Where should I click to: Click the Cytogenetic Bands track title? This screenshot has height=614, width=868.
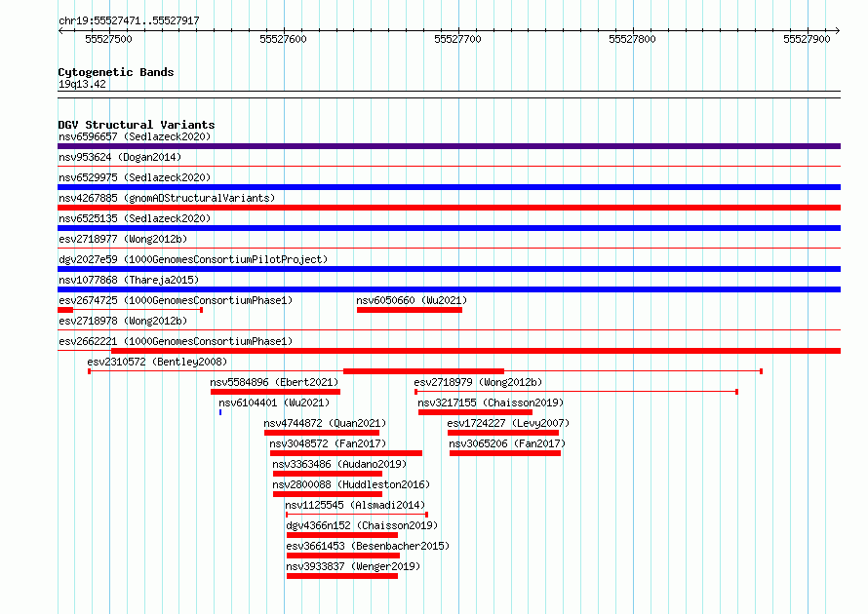point(116,72)
